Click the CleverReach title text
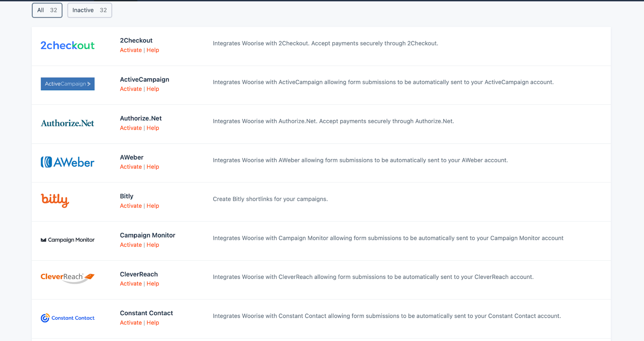Screen dimensions: 644x341 (x=139, y=274)
